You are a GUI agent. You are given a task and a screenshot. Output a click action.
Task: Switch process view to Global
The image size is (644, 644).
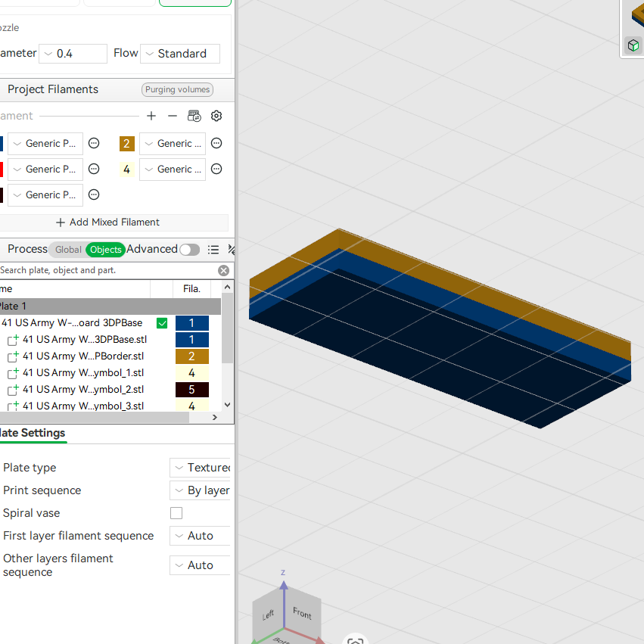point(68,250)
